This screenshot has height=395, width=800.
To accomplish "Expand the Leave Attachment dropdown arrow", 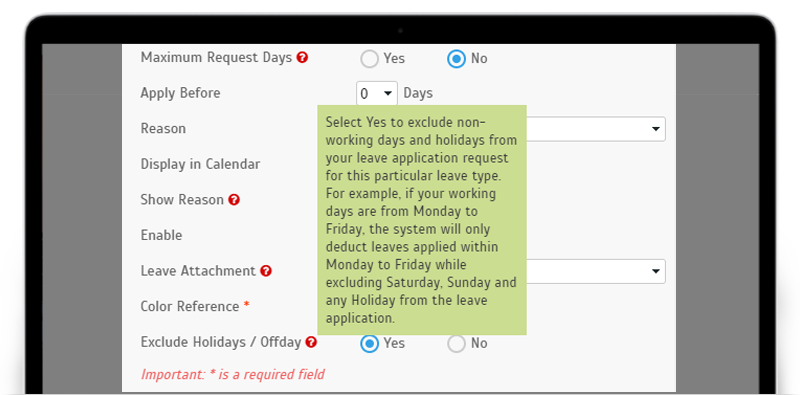I will tap(656, 271).
